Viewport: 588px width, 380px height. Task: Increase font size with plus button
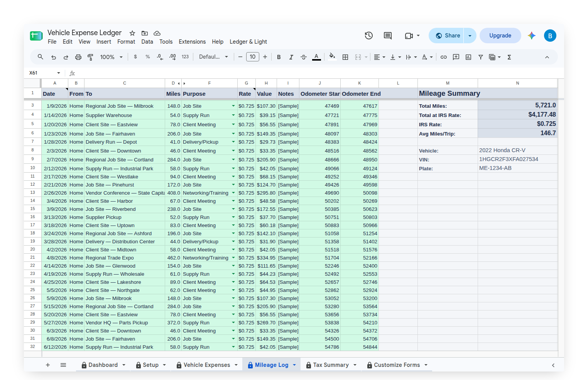point(265,57)
